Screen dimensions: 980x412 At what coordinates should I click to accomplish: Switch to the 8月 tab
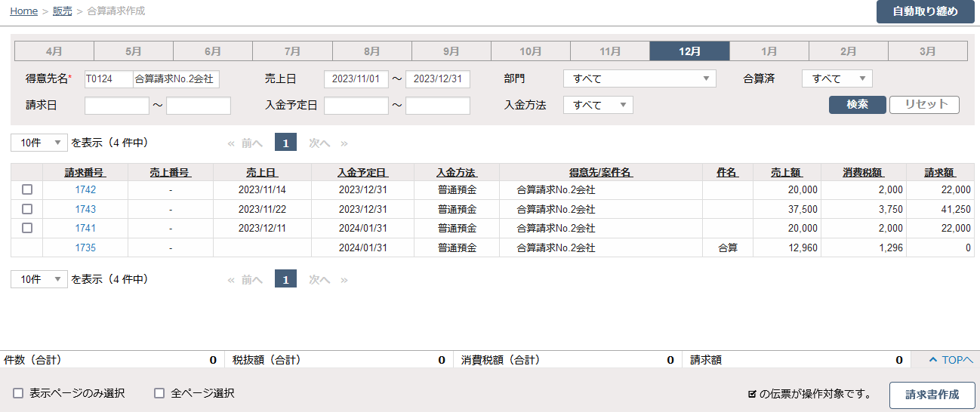pyautogui.click(x=372, y=51)
